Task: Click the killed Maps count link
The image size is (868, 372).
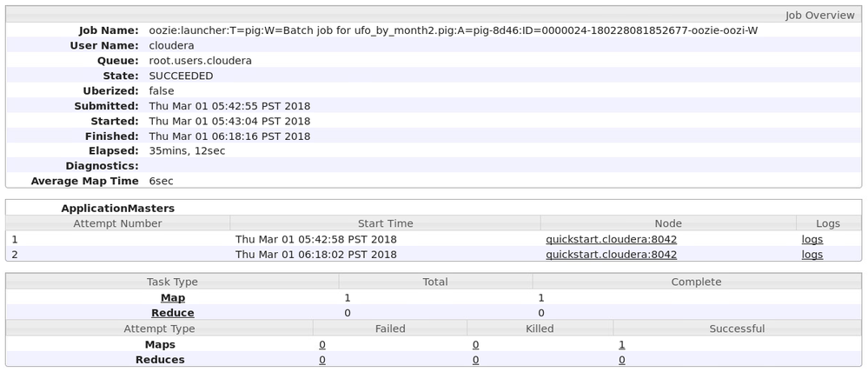Action: point(475,344)
